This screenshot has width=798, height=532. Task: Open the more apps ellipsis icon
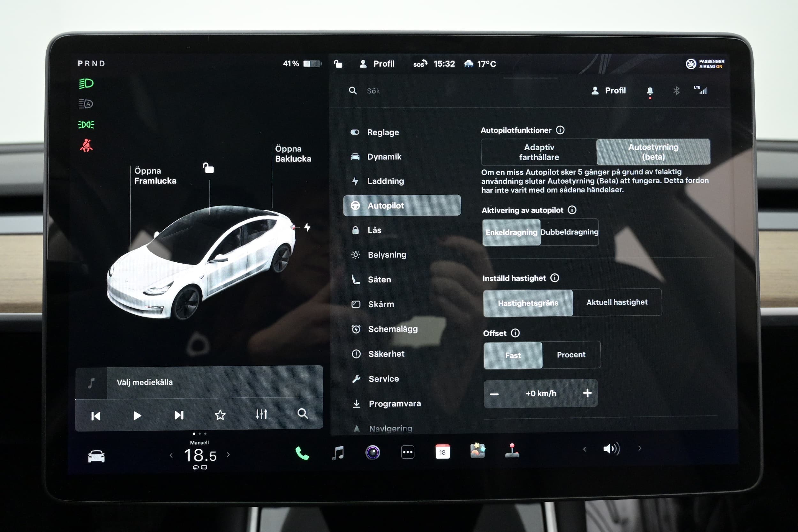point(408,452)
